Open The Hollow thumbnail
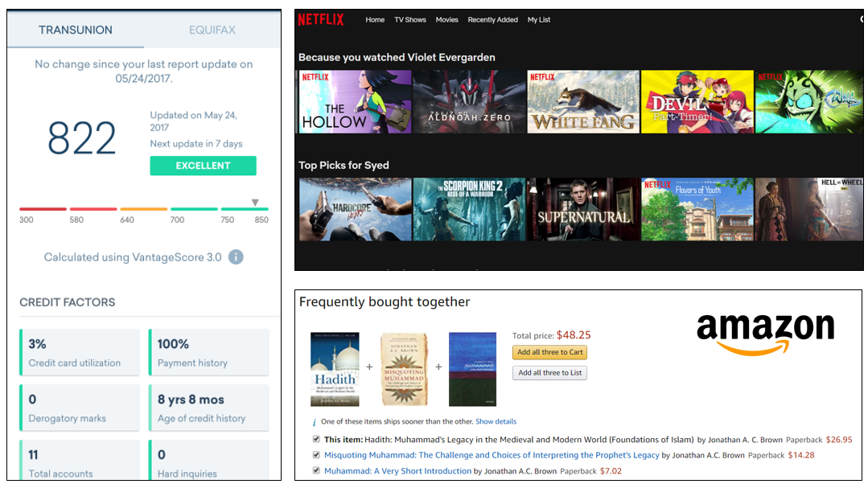The image size is (868, 488). tap(356, 102)
